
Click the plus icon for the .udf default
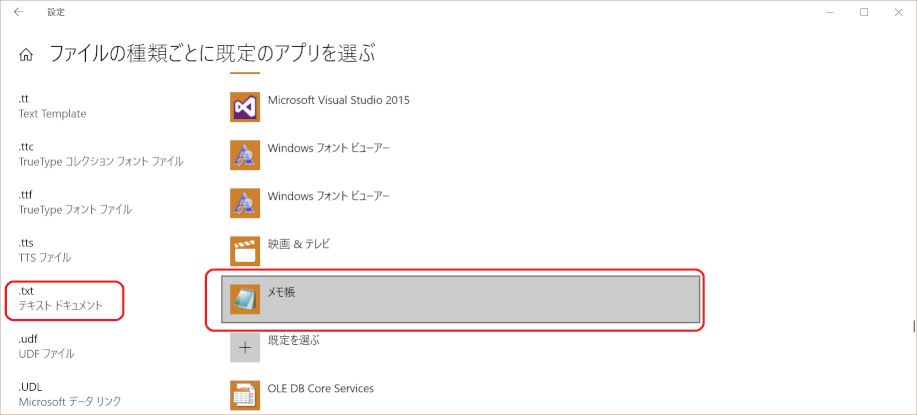tap(245, 347)
